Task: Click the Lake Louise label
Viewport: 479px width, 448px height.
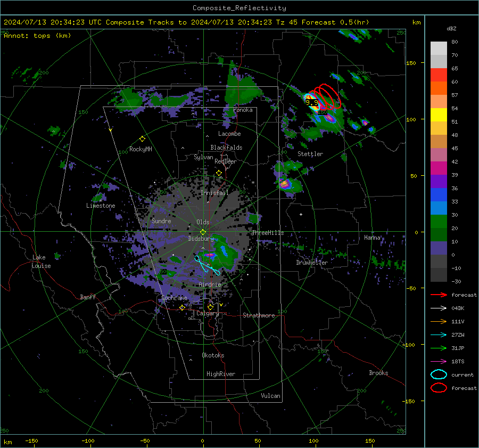Action: [x=42, y=262]
